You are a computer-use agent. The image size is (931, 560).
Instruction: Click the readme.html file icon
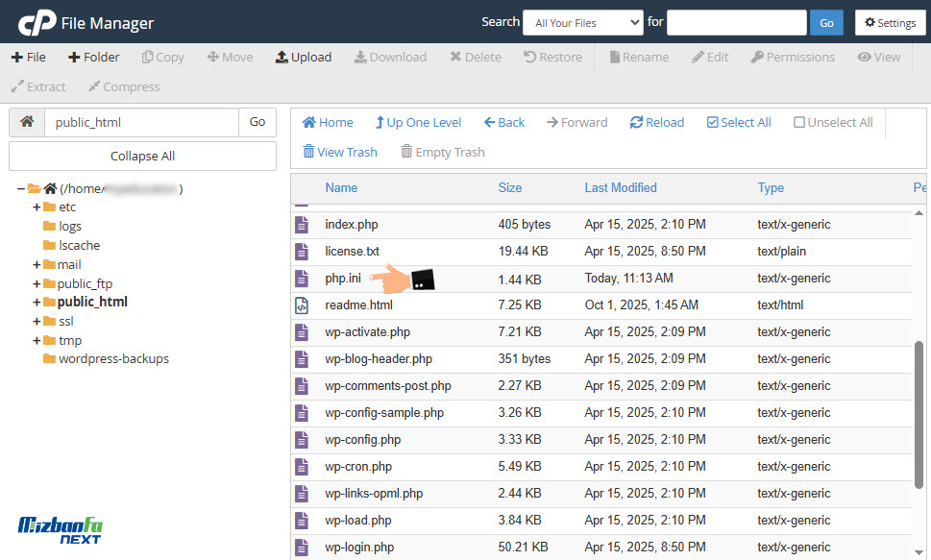point(302,305)
